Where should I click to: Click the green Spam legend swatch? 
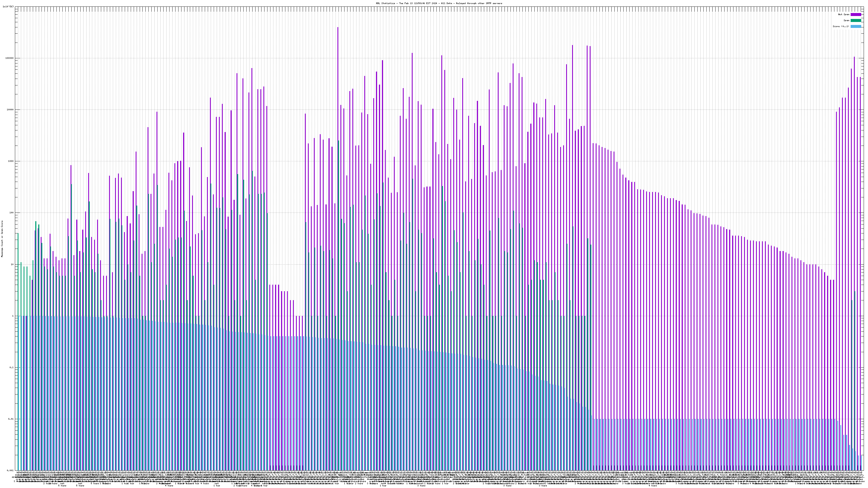(x=856, y=21)
